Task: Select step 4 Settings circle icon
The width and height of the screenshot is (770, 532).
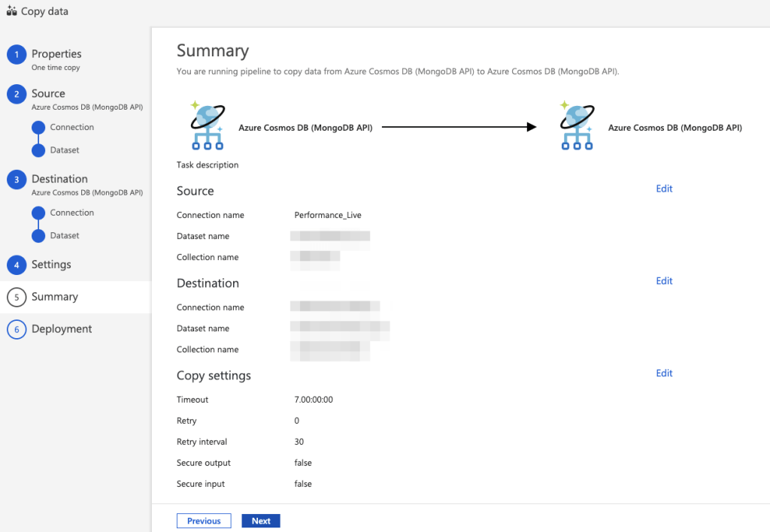Action: click(17, 265)
